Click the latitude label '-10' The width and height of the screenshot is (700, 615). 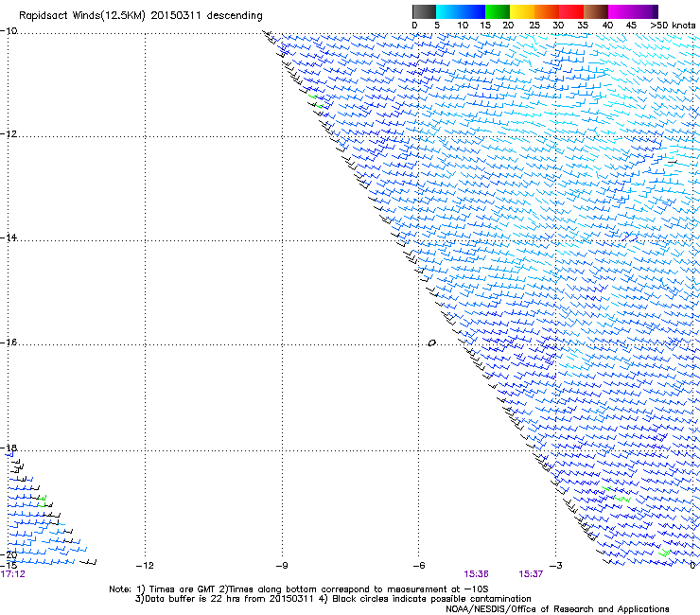[9, 31]
